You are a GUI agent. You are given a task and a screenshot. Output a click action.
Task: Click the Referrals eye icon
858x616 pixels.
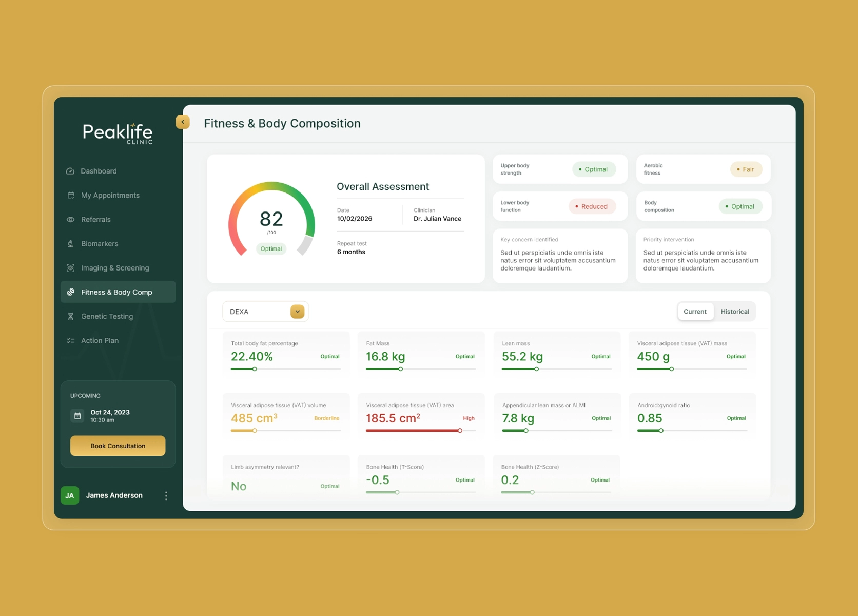point(71,219)
